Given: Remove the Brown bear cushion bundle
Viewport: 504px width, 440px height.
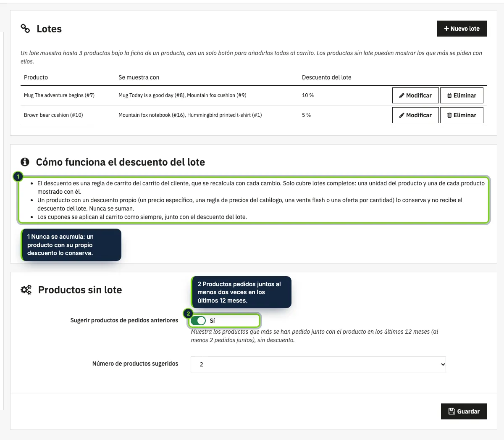Looking at the screenshot, I should pos(462,115).
